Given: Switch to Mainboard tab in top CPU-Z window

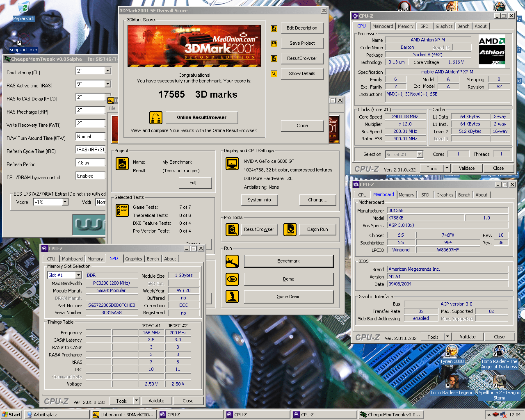Looking at the screenshot, I should (383, 26).
